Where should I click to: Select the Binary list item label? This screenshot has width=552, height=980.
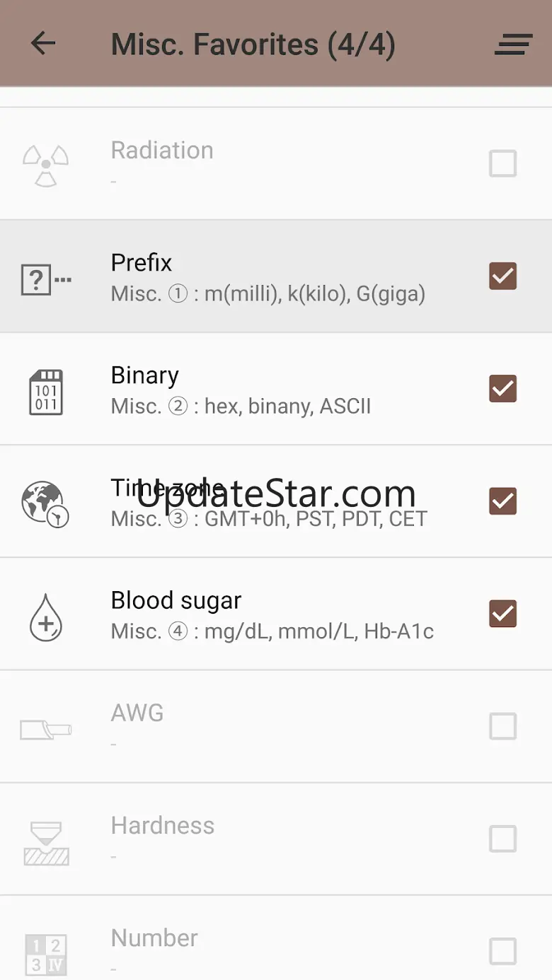pyautogui.click(x=145, y=375)
